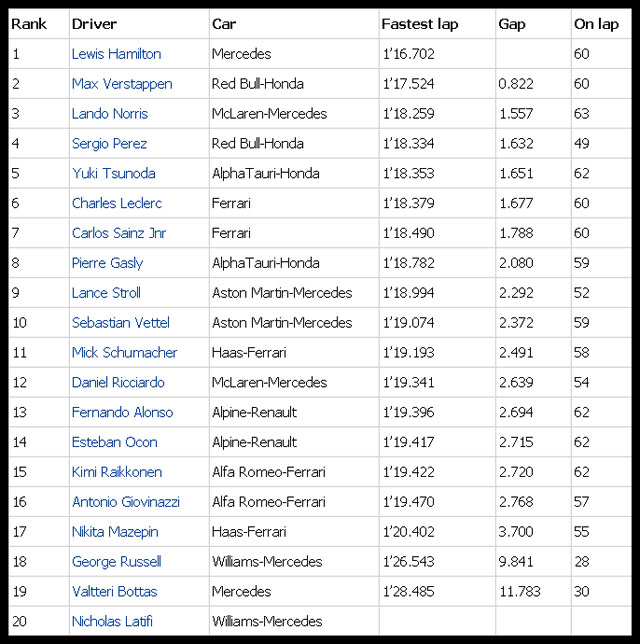This screenshot has height=644, width=640.
Task: Click the Fastest lap column header
Action: pyautogui.click(x=420, y=24)
